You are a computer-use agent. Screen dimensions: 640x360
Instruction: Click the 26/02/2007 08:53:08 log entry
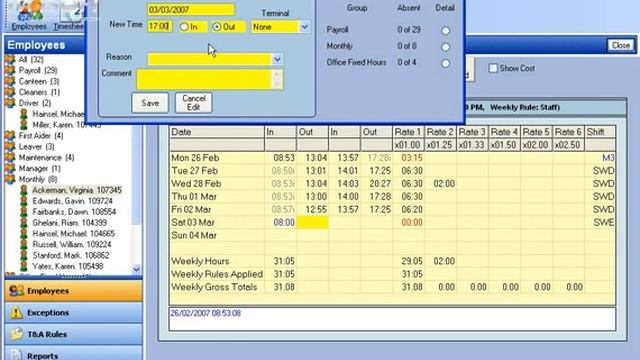[206, 313]
